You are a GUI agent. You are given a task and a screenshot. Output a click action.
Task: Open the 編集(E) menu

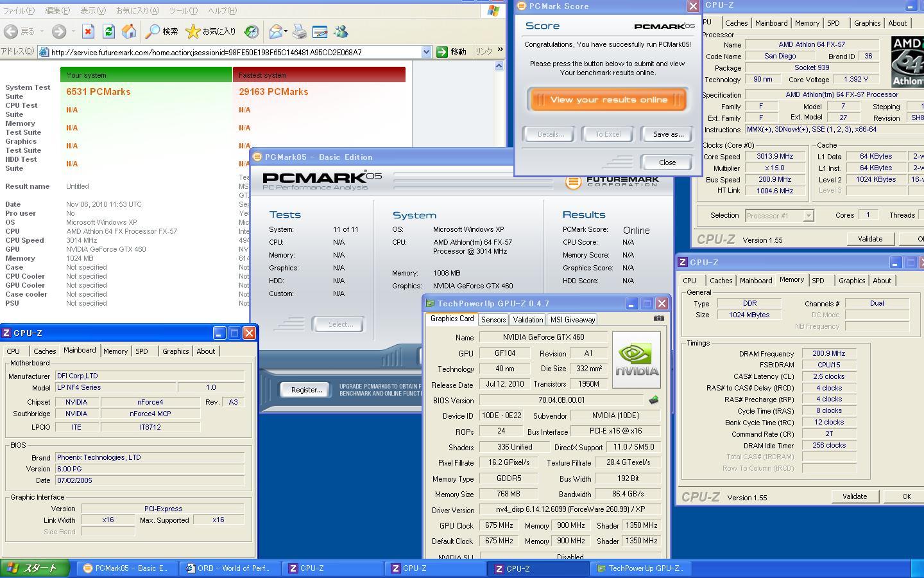pos(57,11)
